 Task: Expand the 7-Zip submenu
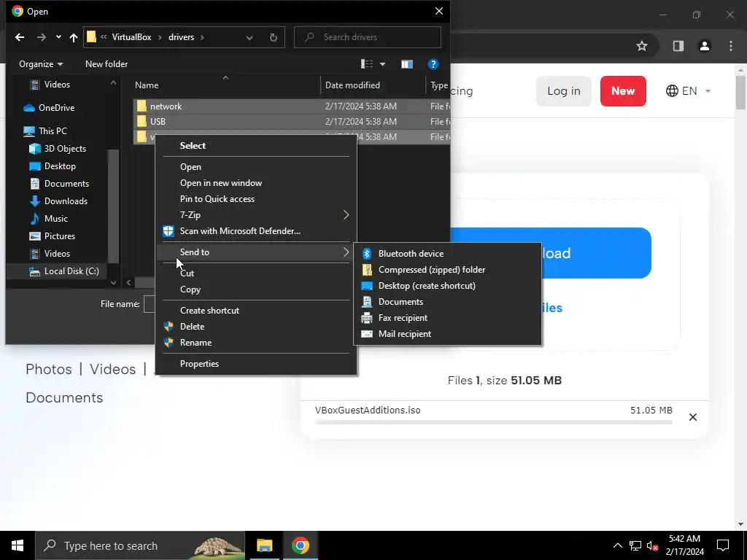(256, 215)
